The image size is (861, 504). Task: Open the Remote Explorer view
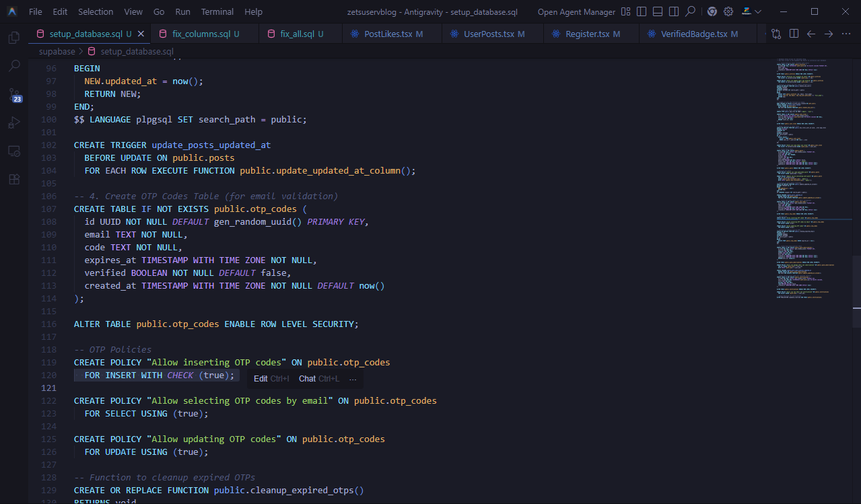(13, 151)
